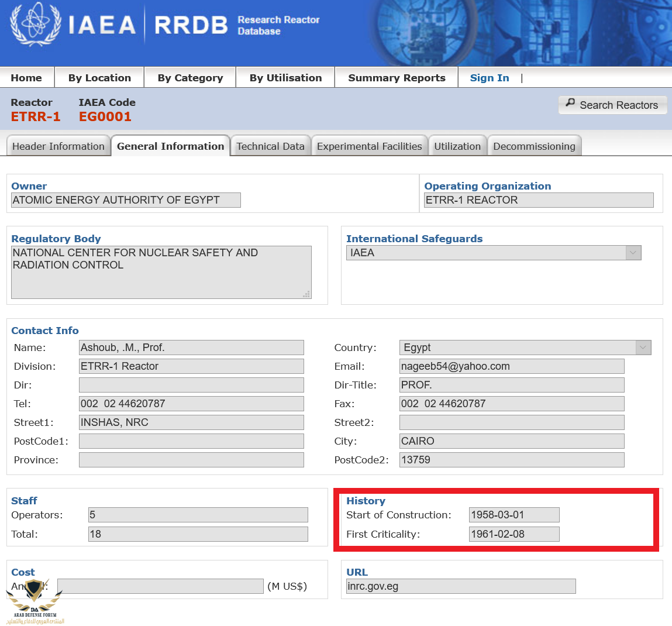Click the Annual cost field
The height and width of the screenshot is (626, 672).
click(160, 586)
